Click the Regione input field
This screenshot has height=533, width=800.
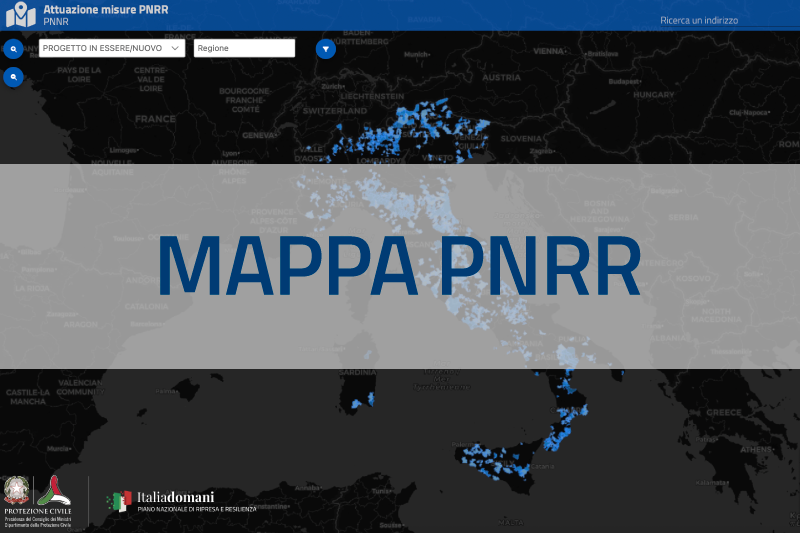coord(244,48)
